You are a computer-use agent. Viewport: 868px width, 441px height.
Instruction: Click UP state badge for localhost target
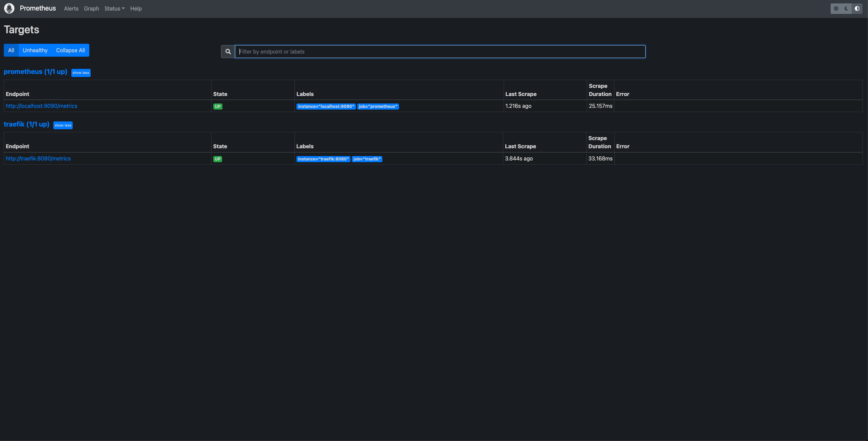pyautogui.click(x=218, y=107)
